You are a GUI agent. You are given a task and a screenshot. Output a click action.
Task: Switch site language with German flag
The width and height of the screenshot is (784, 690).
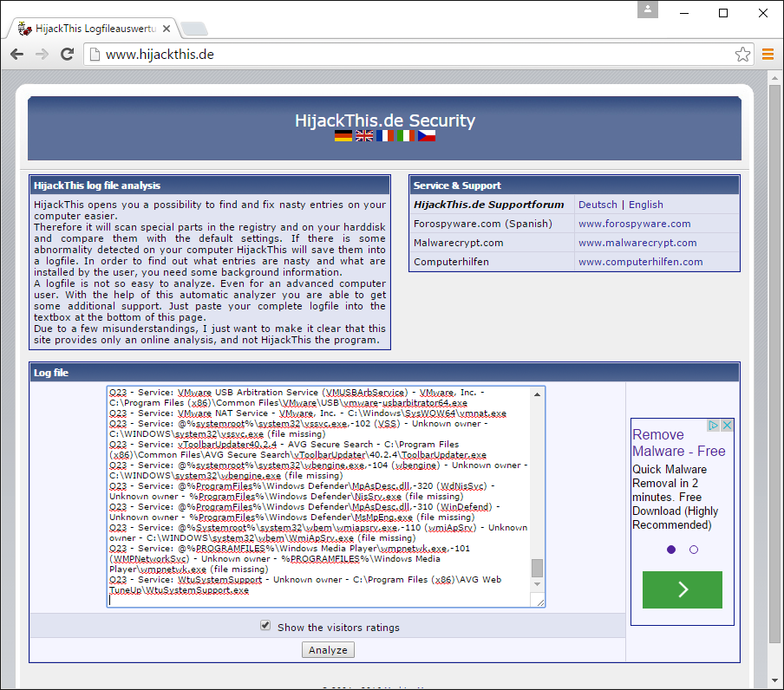(343, 135)
